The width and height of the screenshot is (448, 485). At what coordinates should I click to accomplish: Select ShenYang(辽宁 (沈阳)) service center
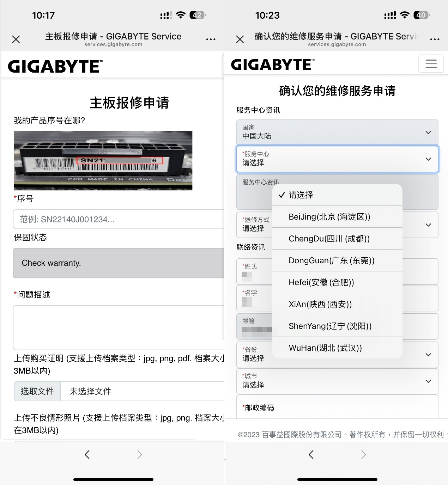pos(337,326)
